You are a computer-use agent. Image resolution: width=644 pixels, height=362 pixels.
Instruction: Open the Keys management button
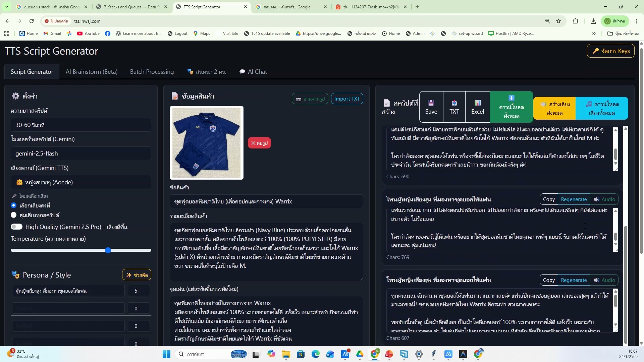[x=610, y=51]
